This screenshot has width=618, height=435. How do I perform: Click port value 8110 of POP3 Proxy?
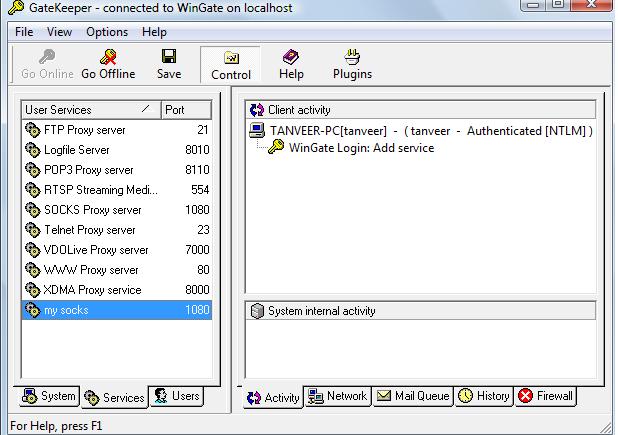pos(197,170)
